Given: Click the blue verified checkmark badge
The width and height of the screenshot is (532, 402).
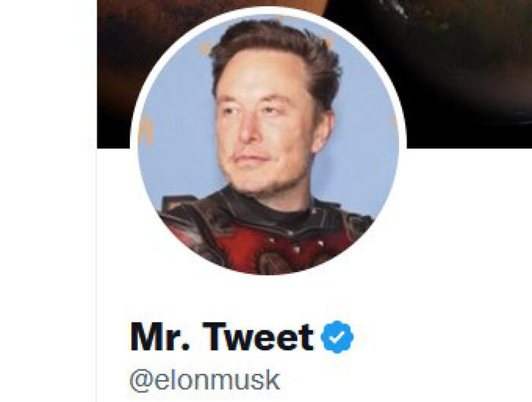Looking at the screenshot, I should 337,337.
